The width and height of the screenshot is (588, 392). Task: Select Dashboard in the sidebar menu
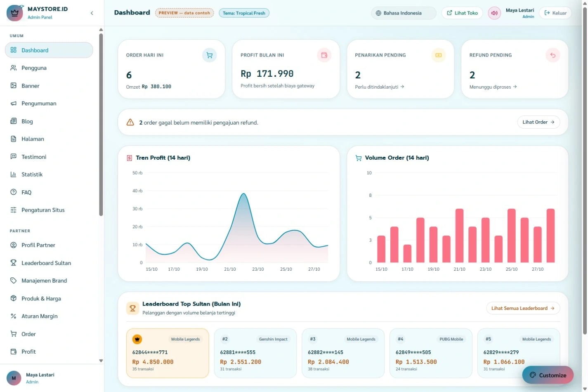click(49, 50)
